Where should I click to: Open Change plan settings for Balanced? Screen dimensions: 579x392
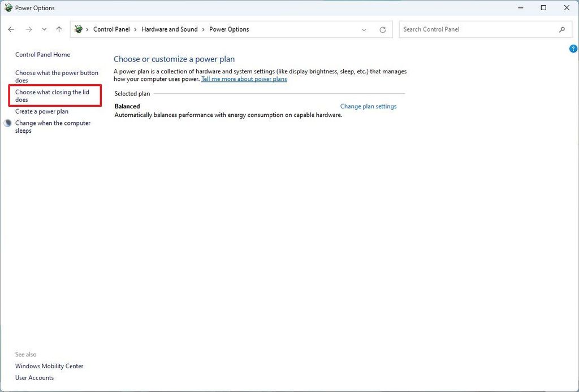368,106
